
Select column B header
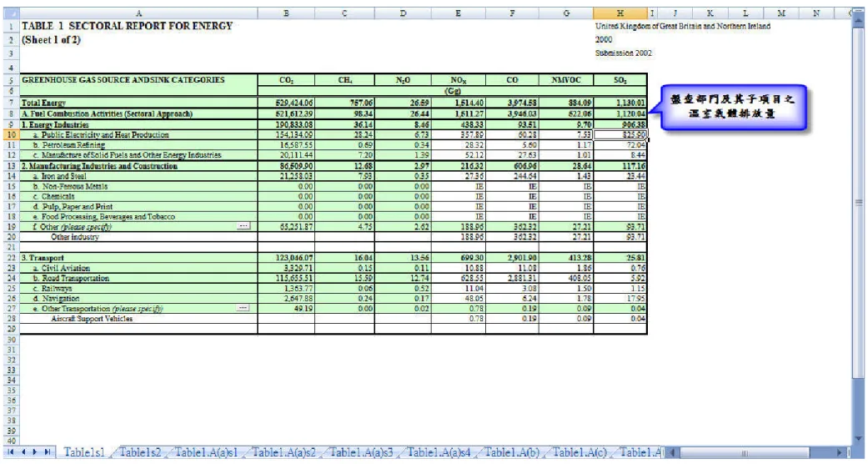286,13
